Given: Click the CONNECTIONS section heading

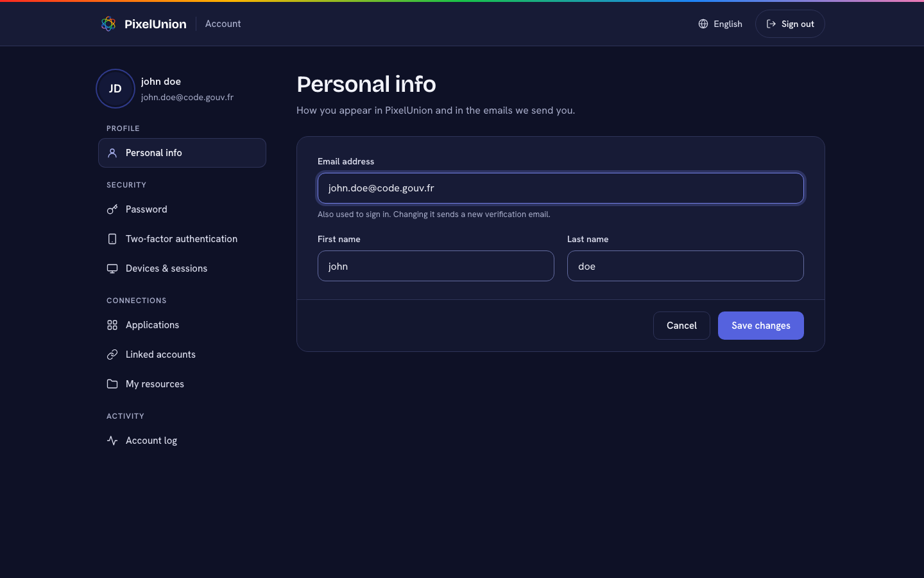Looking at the screenshot, I should pyautogui.click(x=137, y=301).
